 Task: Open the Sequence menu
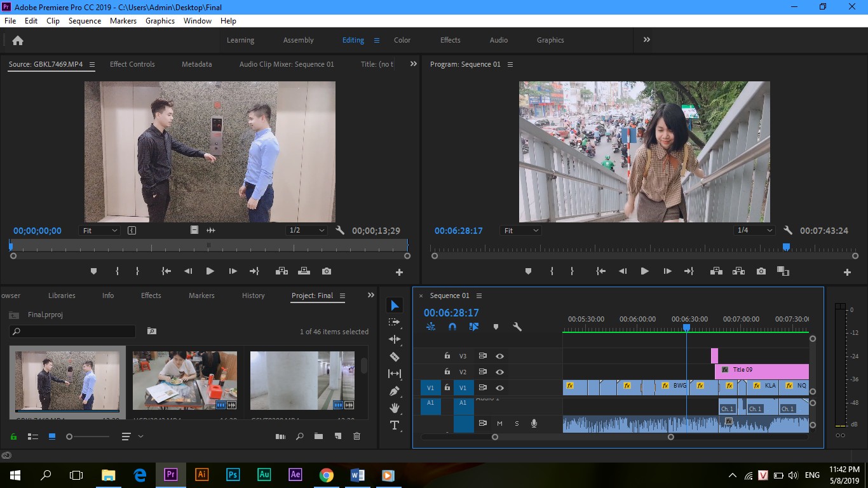click(85, 21)
